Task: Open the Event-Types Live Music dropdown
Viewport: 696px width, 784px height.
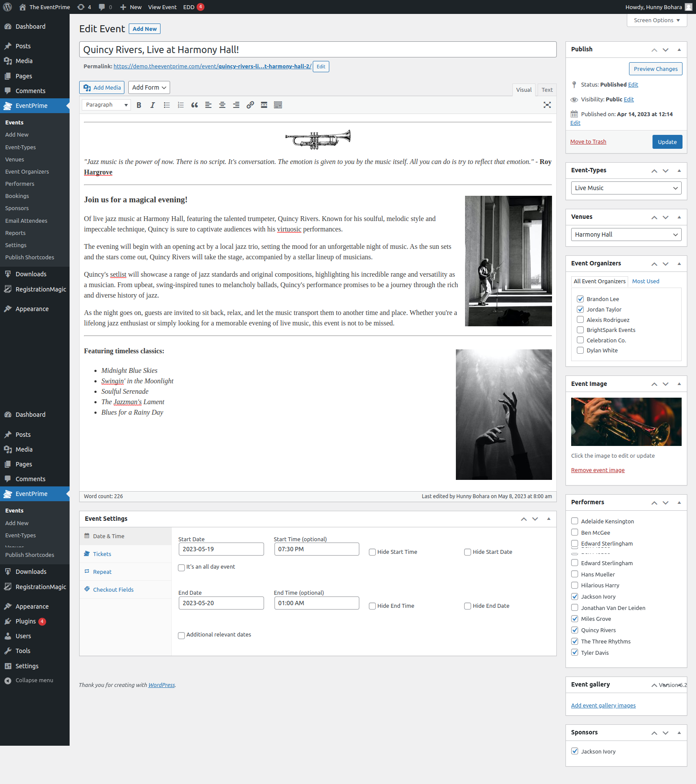Action: coord(626,188)
